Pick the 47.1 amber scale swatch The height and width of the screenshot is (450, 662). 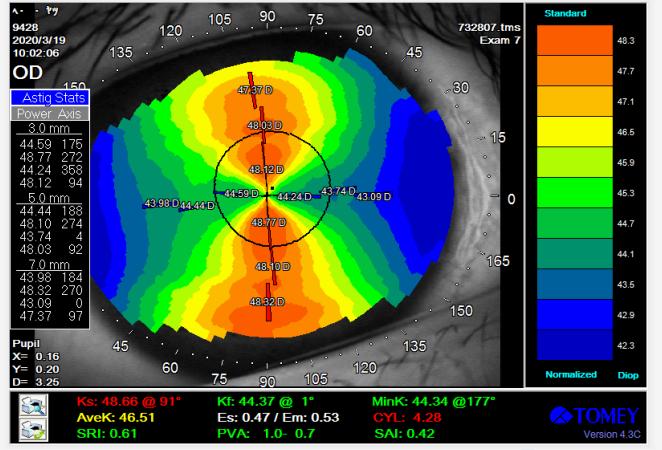tap(575, 101)
